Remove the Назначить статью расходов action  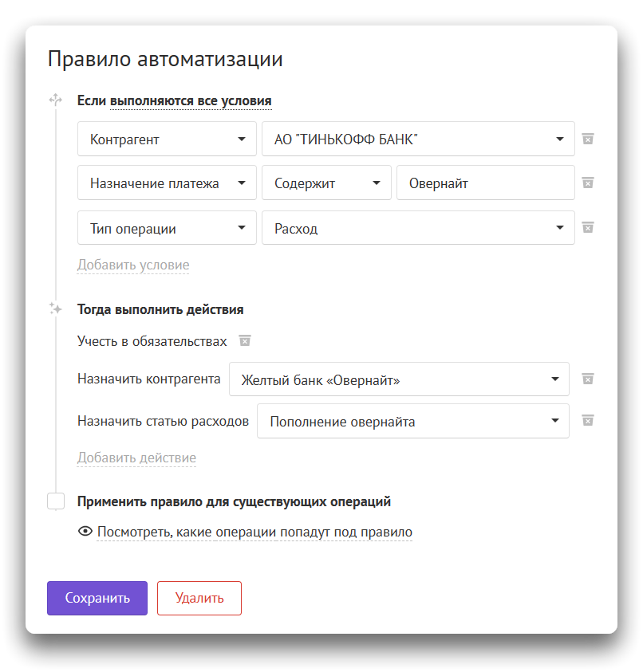(x=587, y=420)
